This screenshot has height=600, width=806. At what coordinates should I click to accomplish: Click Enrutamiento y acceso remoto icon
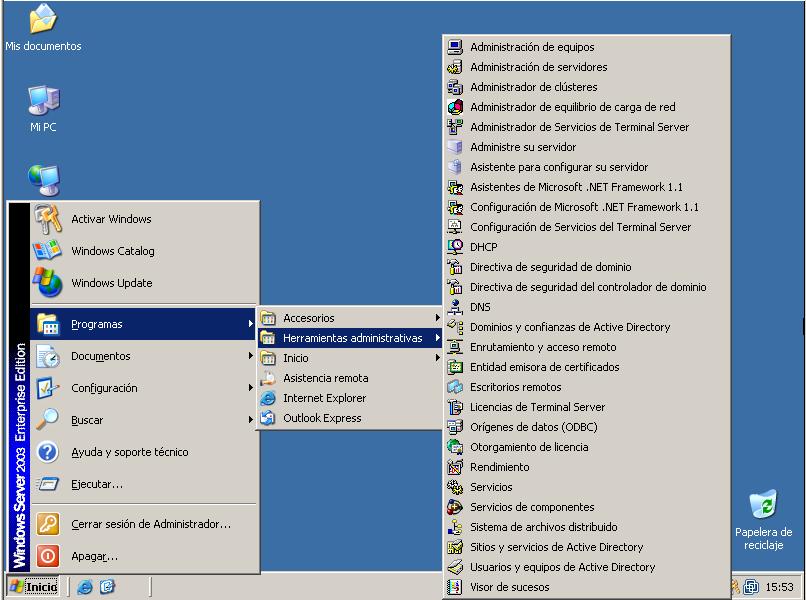[455, 347]
